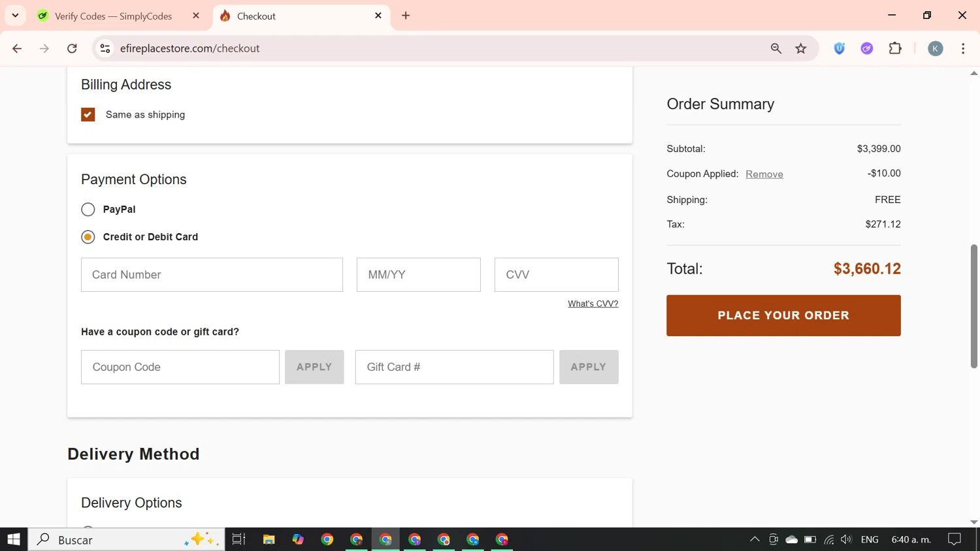Viewport: 980px width, 551px height.
Task: Click the Order Summary heading
Action: click(x=720, y=104)
